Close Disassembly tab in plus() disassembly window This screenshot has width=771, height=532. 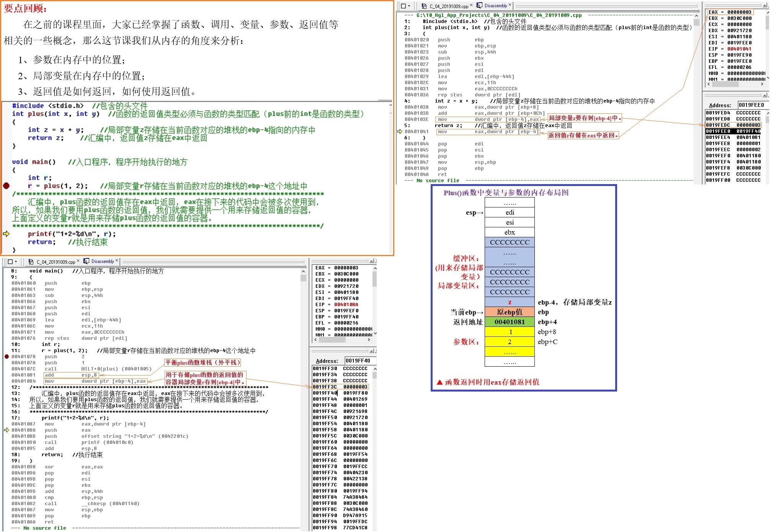[510, 5]
